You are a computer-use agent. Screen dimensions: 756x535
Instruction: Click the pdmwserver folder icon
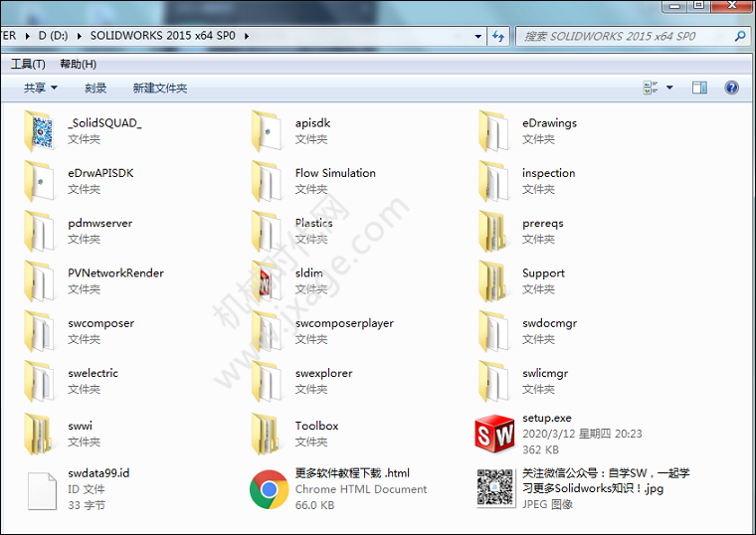coord(39,232)
